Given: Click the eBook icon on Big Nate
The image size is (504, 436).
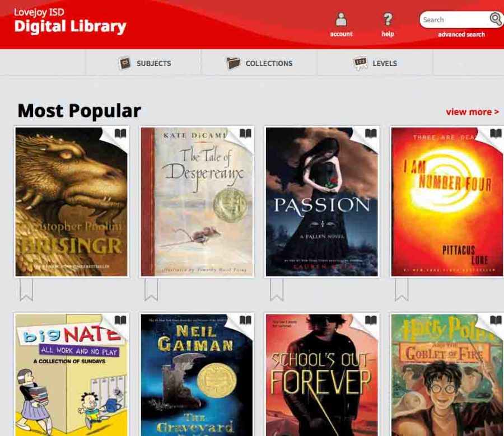Looking at the screenshot, I should tap(120, 320).
